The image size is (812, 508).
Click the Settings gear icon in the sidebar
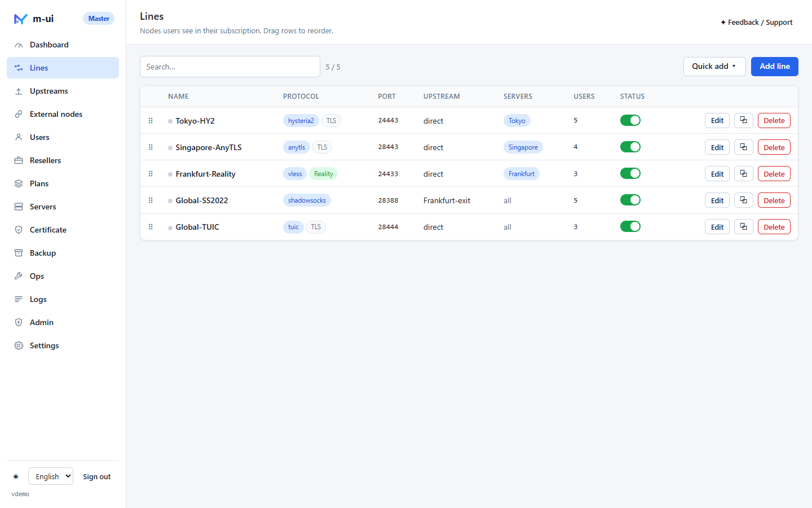19,345
